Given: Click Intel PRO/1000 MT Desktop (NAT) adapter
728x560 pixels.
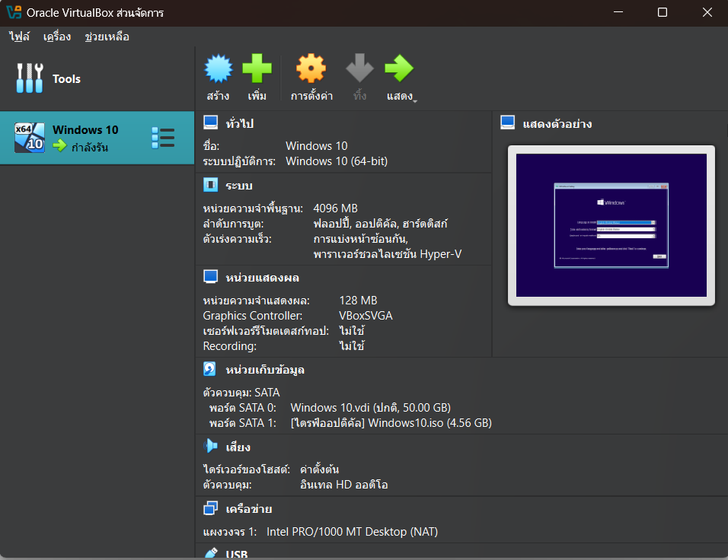Looking at the screenshot, I should point(353,532).
